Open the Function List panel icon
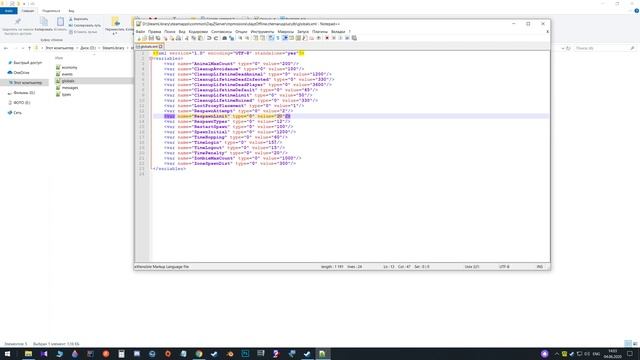 (304, 38)
